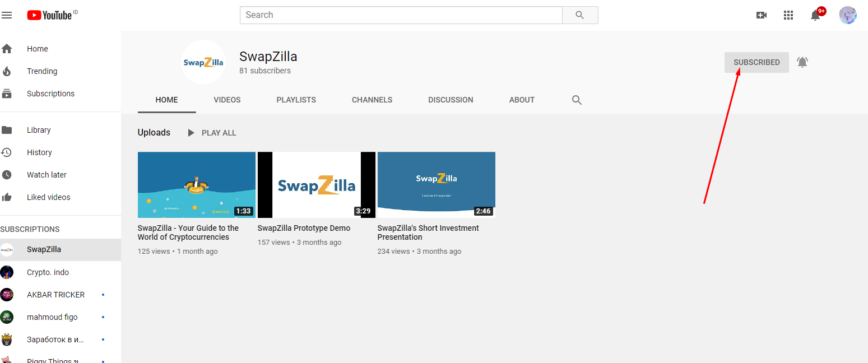This screenshot has width=868, height=363.
Task: Switch to the PLAYLISTS tab
Action: click(x=296, y=100)
